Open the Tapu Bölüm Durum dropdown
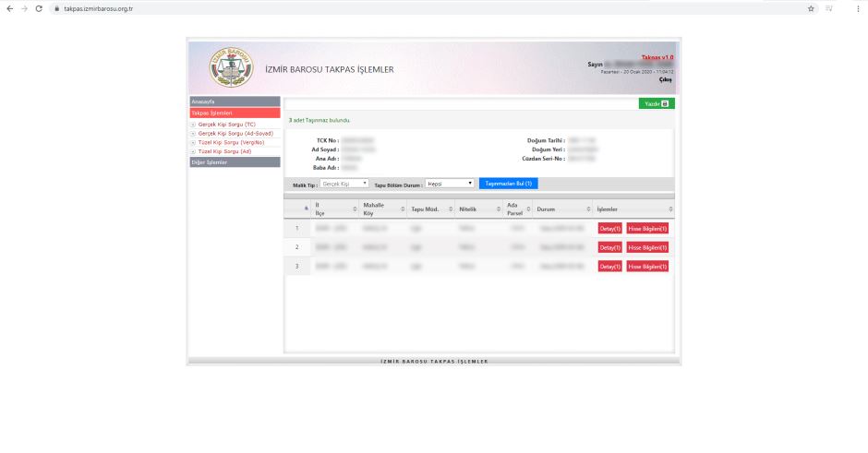 [x=449, y=184]
